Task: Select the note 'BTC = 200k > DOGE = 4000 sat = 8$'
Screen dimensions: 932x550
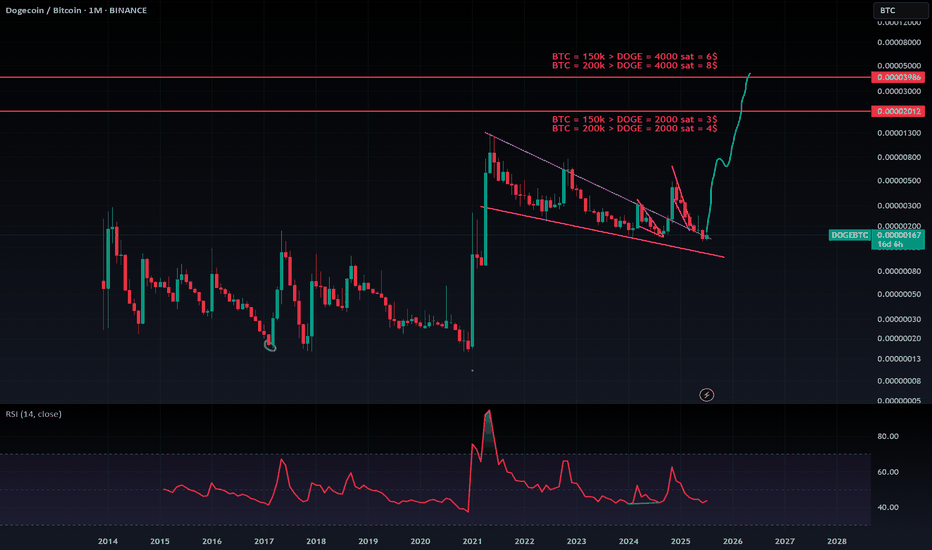Action: [634, 65]
